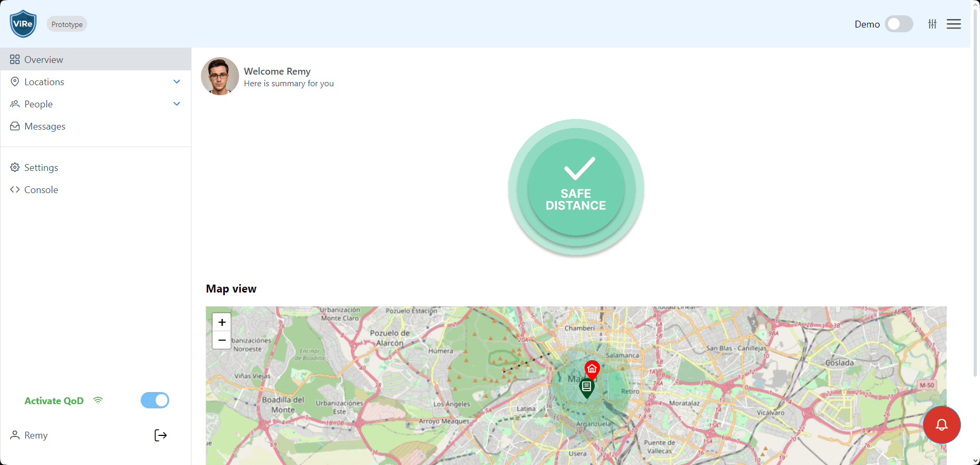The width and height of the screenshot is (980, 465).
Task: Click Remy's profile photo
Action: [x=220, y=76]
